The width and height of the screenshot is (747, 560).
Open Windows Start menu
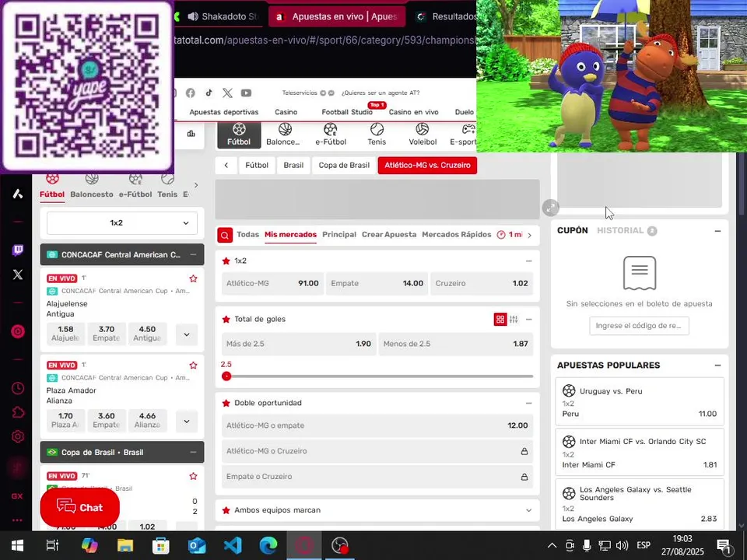[18, 545]
